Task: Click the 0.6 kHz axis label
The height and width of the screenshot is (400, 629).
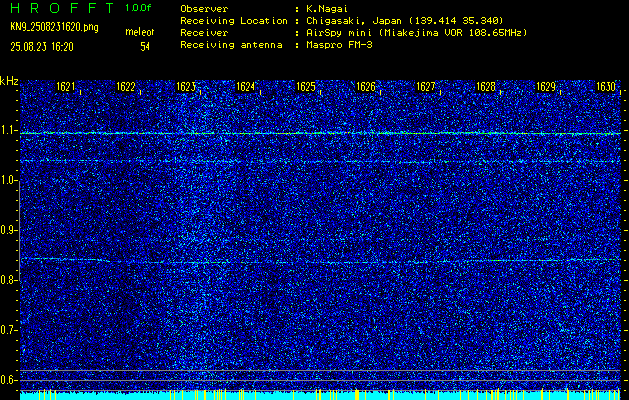Action: coord(8,380)
